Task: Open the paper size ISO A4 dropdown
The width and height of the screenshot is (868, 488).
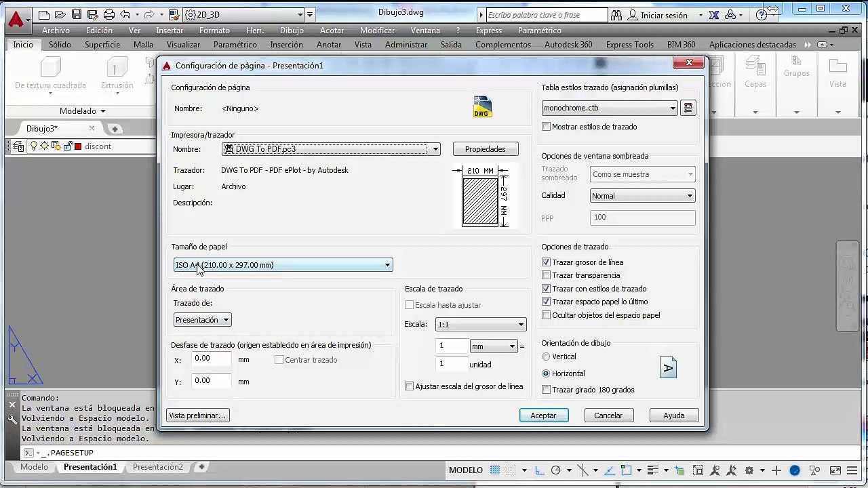Action: (x=283, y=265)
